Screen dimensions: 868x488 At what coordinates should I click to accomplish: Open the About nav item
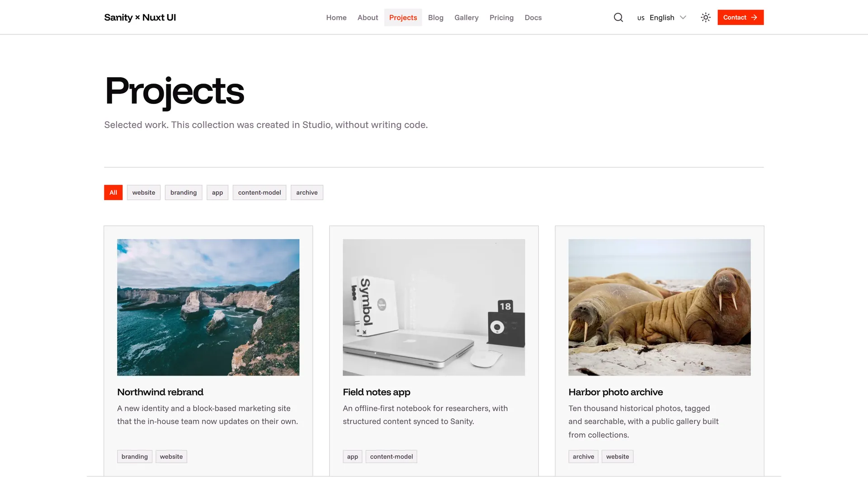[368, 18]
